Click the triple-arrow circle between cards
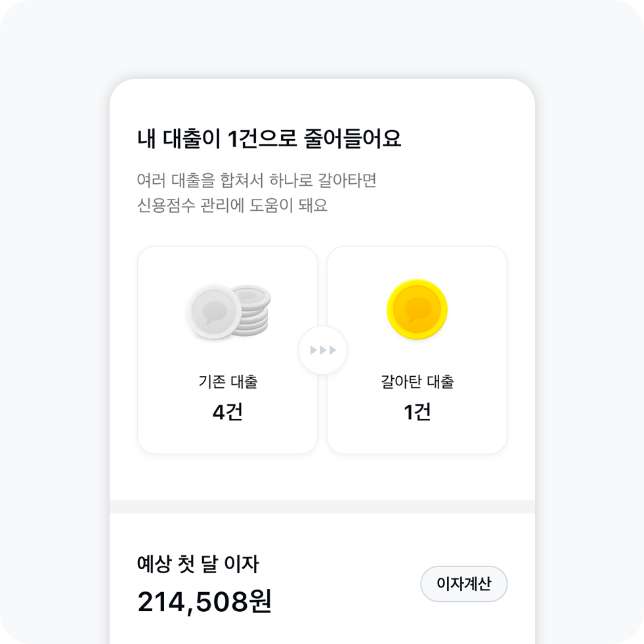Viewport: 644px width, 644px height. click(323, 350)
